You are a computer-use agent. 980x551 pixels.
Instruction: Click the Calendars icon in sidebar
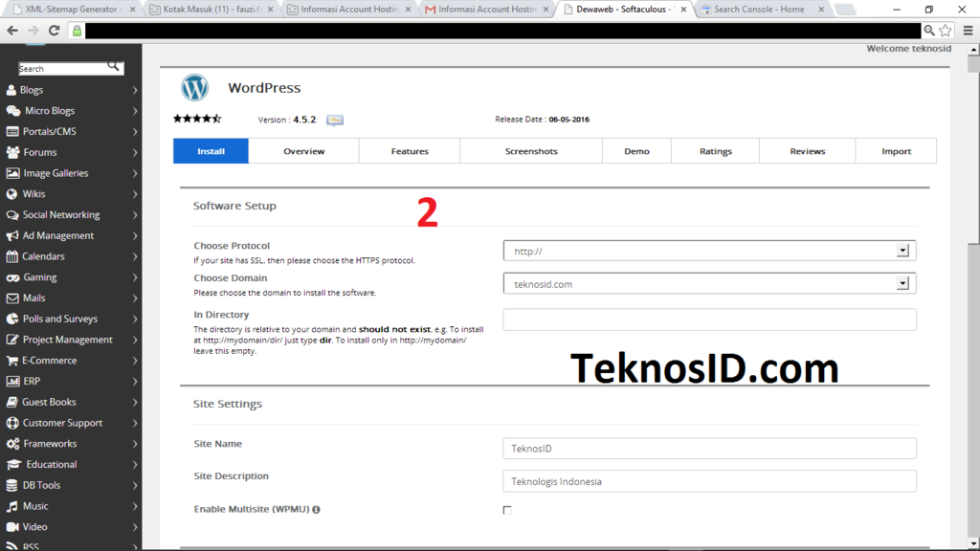point(11,256)
